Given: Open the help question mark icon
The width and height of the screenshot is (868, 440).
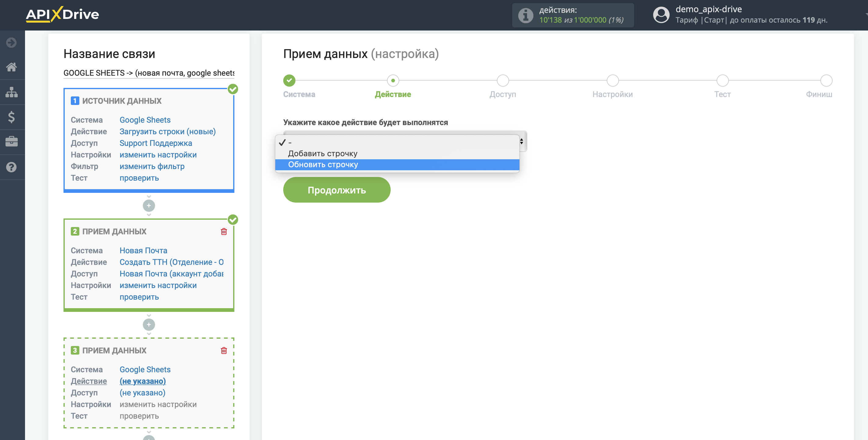Looking at the screenshot, I should [12, 167].
